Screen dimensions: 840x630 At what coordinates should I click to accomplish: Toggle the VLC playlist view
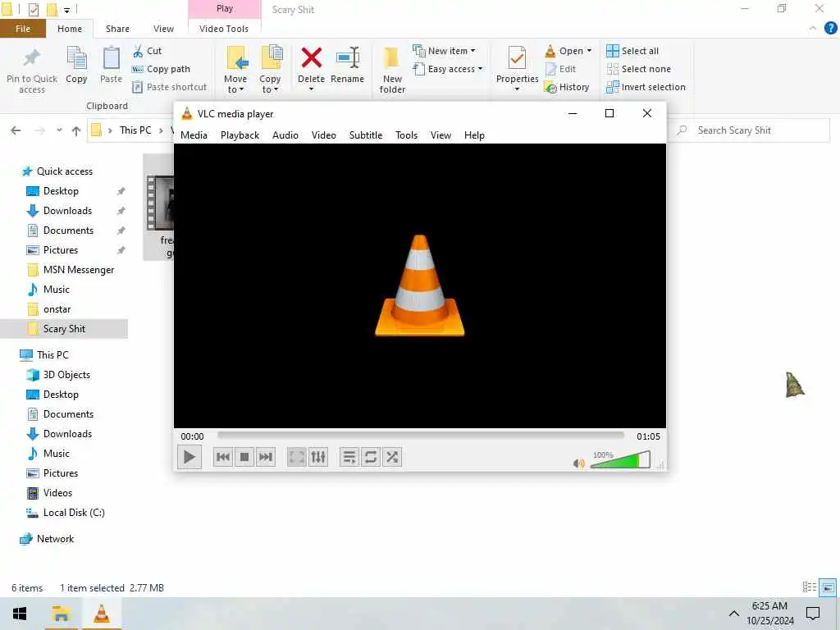[x=349, y=457]
